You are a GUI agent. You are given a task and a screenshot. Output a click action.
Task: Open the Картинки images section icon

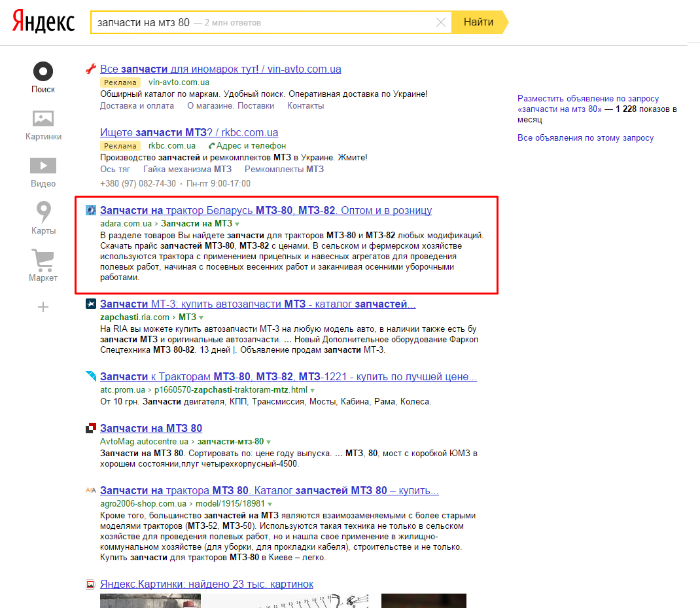point(43,118)
